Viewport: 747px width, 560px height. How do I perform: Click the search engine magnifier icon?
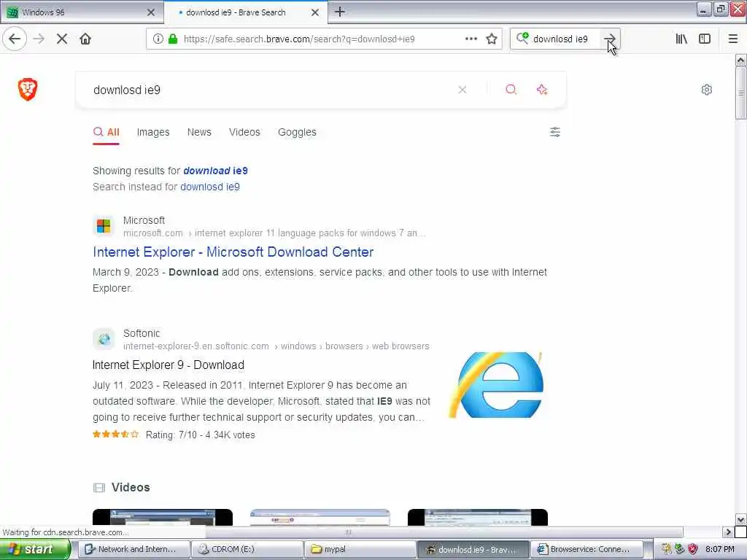[522, 38]
